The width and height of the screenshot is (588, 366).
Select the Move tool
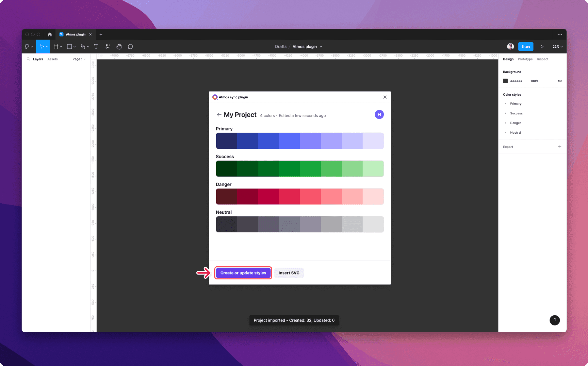(43, 46)
